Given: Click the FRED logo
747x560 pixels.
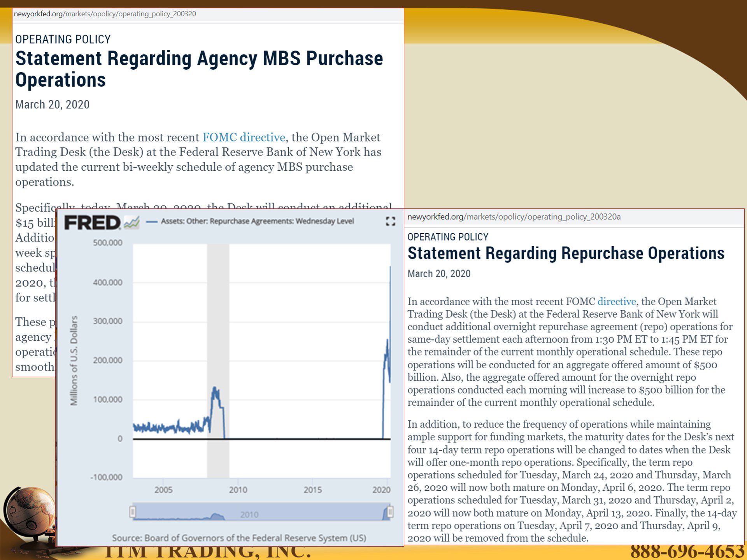Looking at the screenshot, I should (93, 223).
